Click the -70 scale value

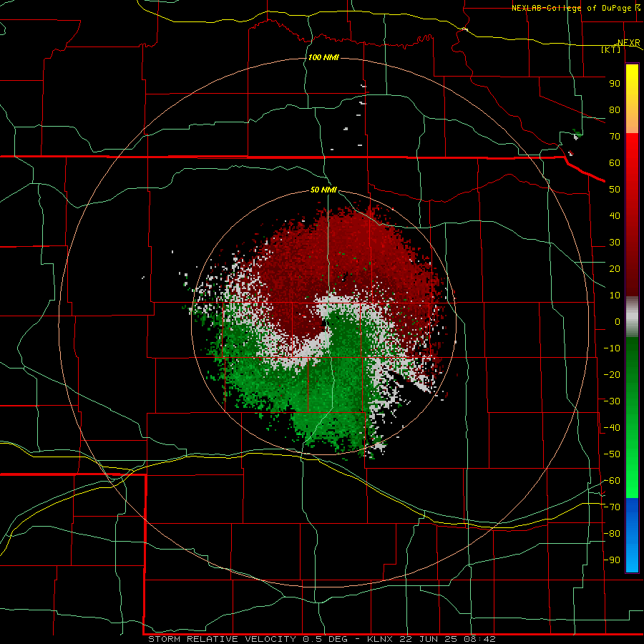(x=612, y=507)
